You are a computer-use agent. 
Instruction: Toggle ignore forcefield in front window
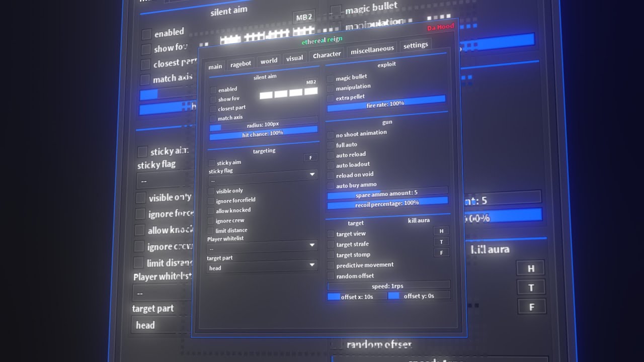tap(211, 201)
